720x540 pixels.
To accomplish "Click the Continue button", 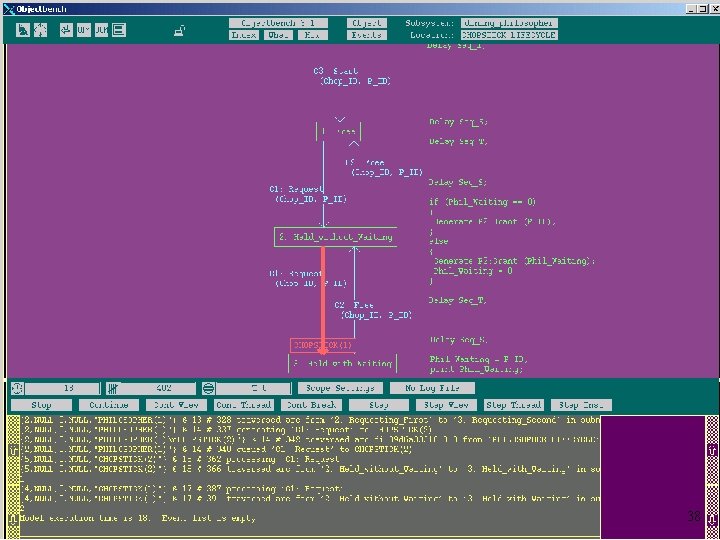I will click(x=109, y=405).
